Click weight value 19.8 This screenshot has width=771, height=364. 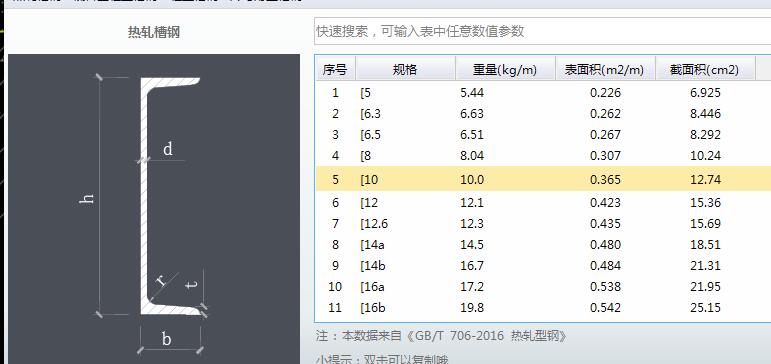point(472,308)
